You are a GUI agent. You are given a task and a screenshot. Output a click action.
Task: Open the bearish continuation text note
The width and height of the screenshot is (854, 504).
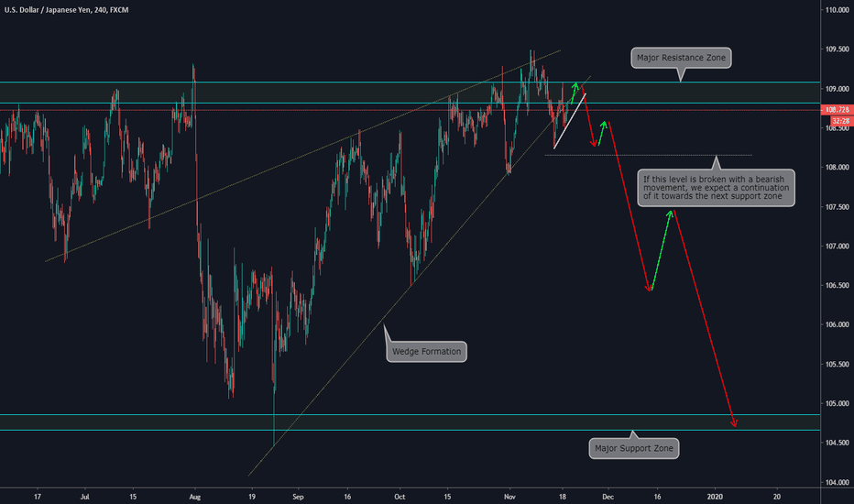(x=716, y=187)
